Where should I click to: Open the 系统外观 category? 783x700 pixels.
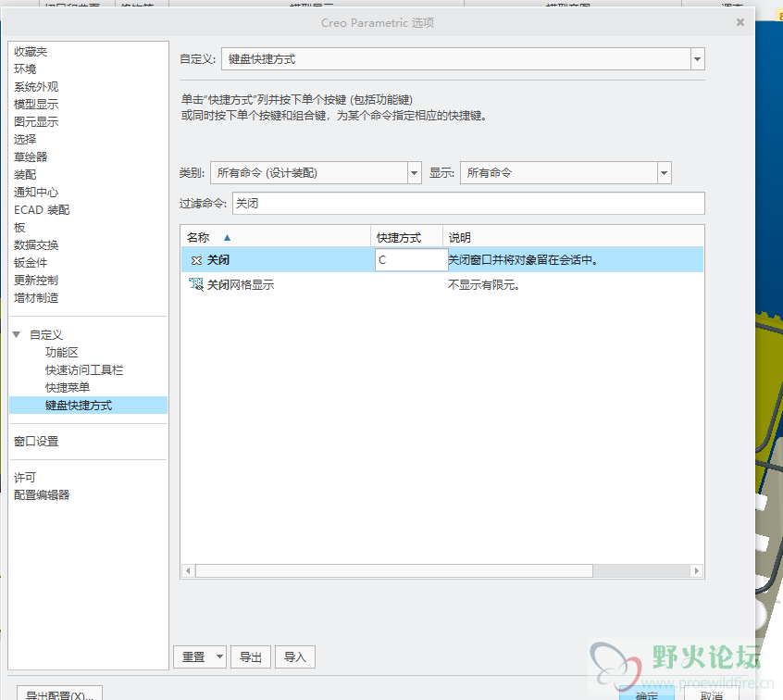[36, 86]
